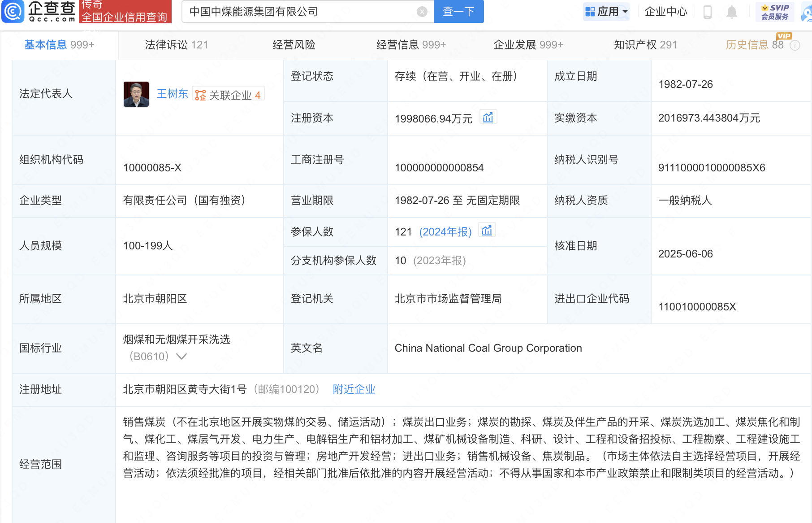Select 存续（在营、开业、在册） status
Screen dimensions: 812x523
point(456,76)
